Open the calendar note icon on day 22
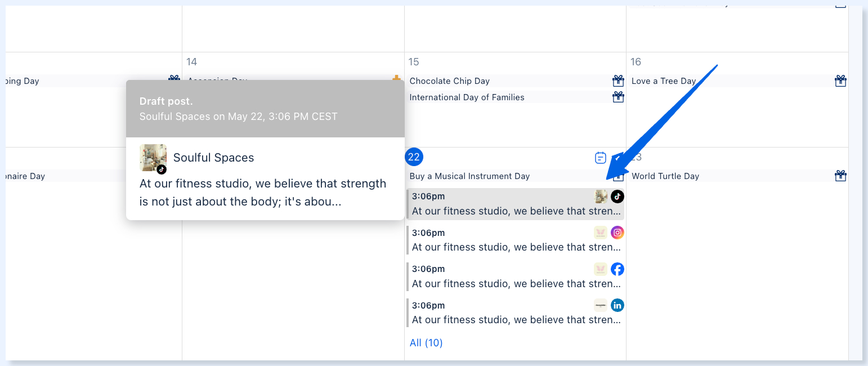The width and height of the screenshot is (868, 366). point(601,158)
